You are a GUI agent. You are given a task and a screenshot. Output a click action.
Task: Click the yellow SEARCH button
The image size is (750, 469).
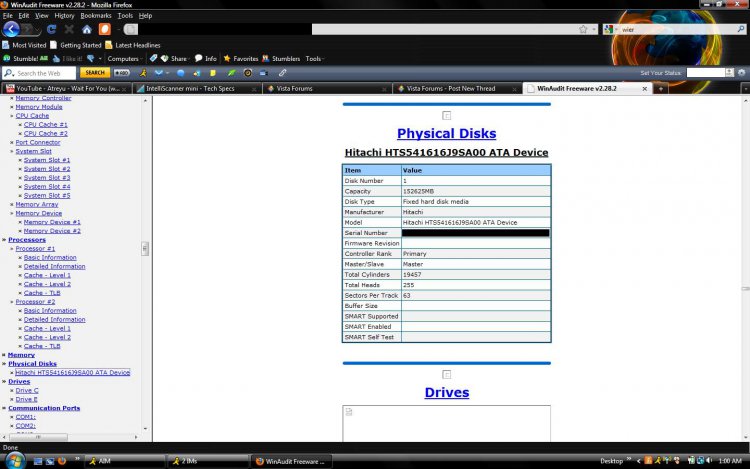point(95,73)
